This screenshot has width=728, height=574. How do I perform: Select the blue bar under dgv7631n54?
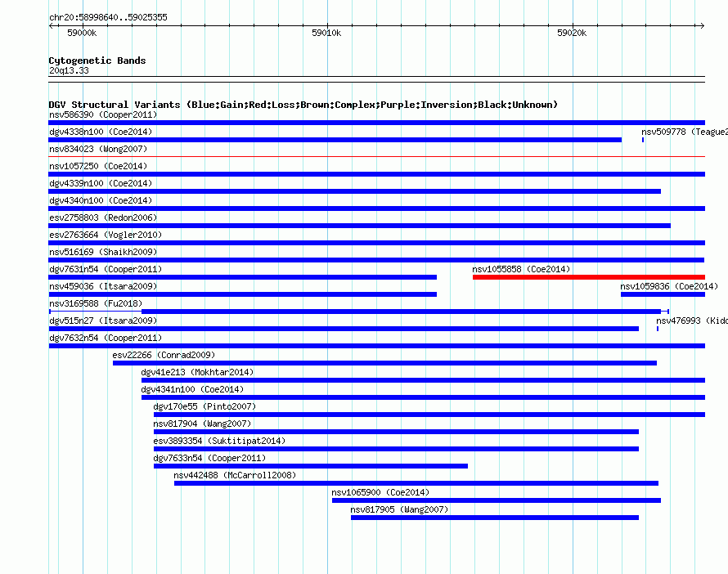[243, 277]
